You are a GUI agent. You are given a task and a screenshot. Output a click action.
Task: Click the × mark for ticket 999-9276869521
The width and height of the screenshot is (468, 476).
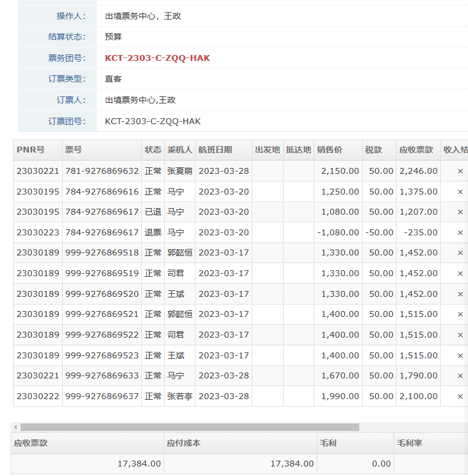[460, 314]
